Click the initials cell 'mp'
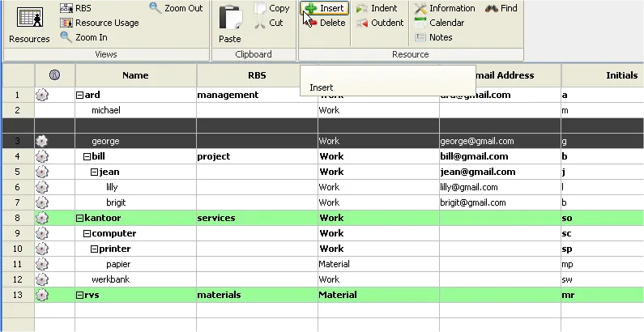Screen dimensions: 644x332 (603, 264)
